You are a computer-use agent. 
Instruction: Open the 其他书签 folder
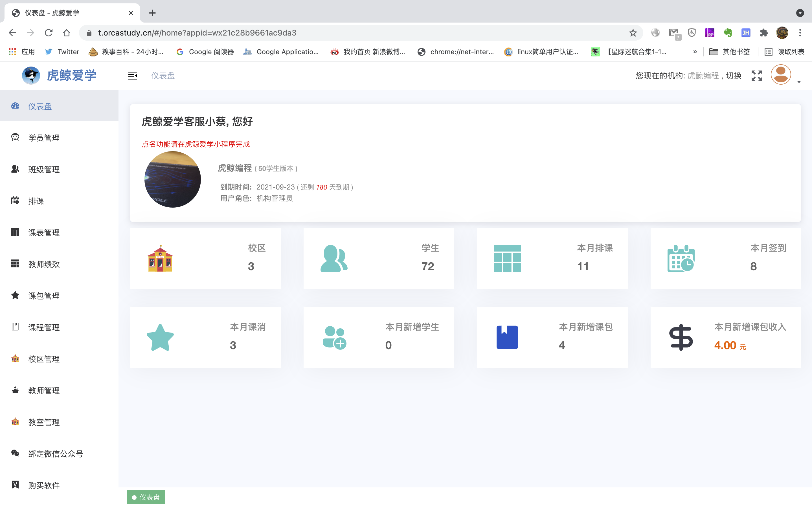729,52
